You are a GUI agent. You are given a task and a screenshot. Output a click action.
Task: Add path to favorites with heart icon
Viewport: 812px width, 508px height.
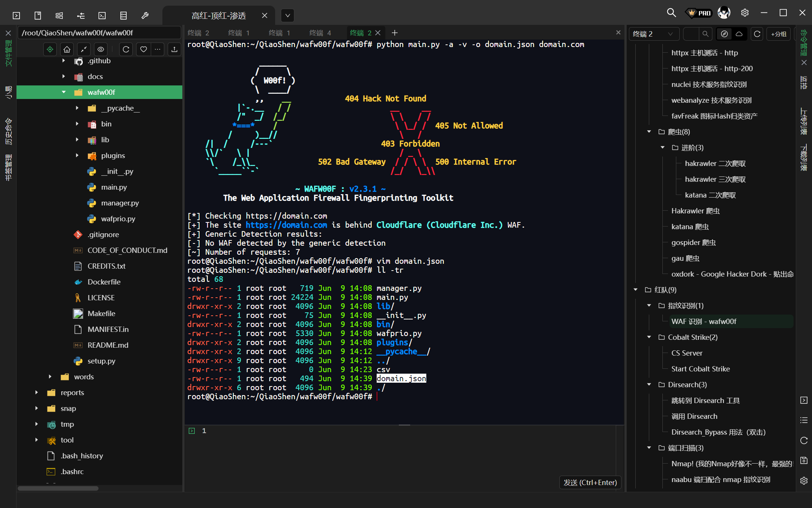click(143, 49)
